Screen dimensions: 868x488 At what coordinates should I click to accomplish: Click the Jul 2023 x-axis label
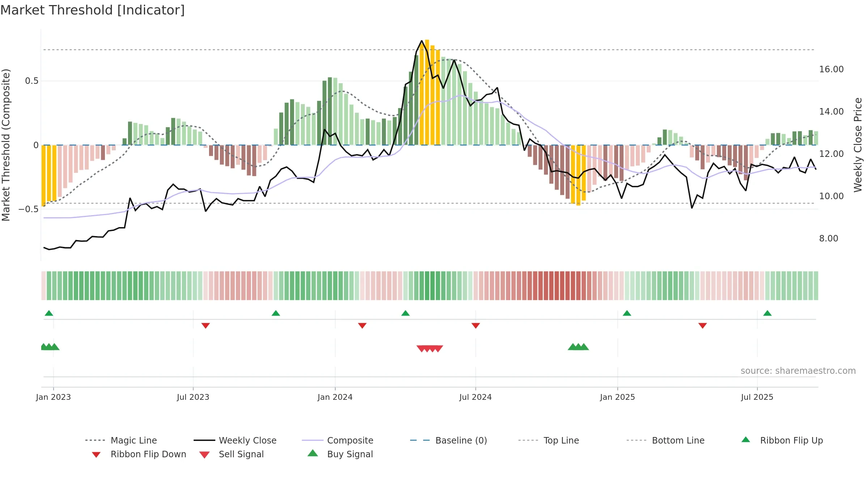pyautogui.click(x=193, y=397)
